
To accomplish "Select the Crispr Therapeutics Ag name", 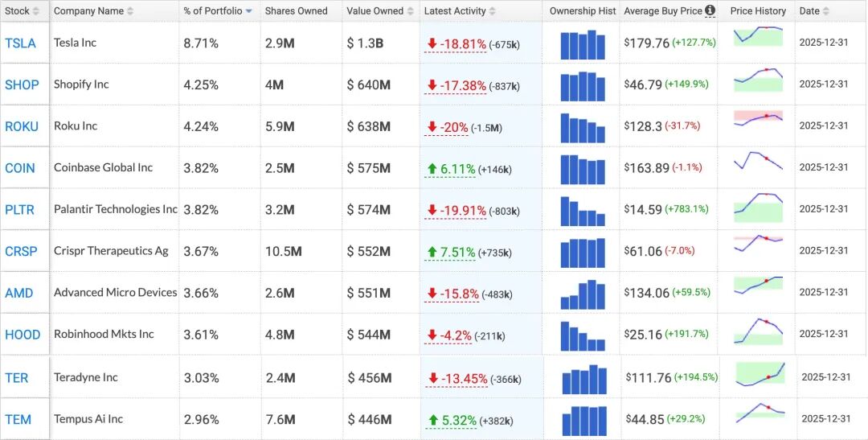I will (111, 251).
